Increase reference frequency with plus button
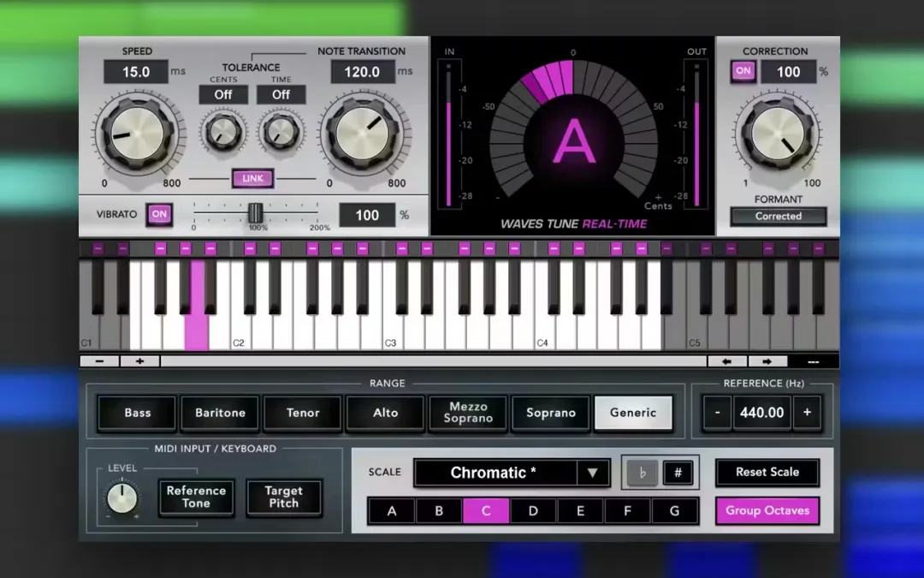The height and width of the screenshot is (578, 924). (x=807, y=412)
